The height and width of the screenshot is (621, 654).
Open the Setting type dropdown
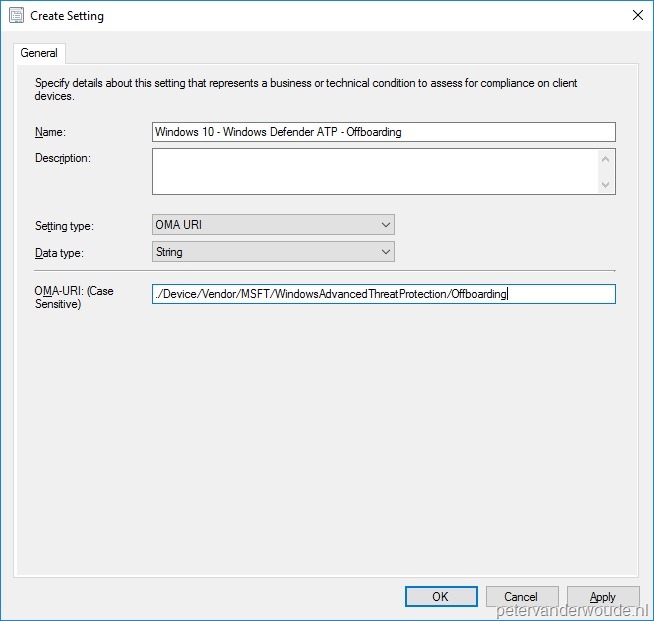273,225
